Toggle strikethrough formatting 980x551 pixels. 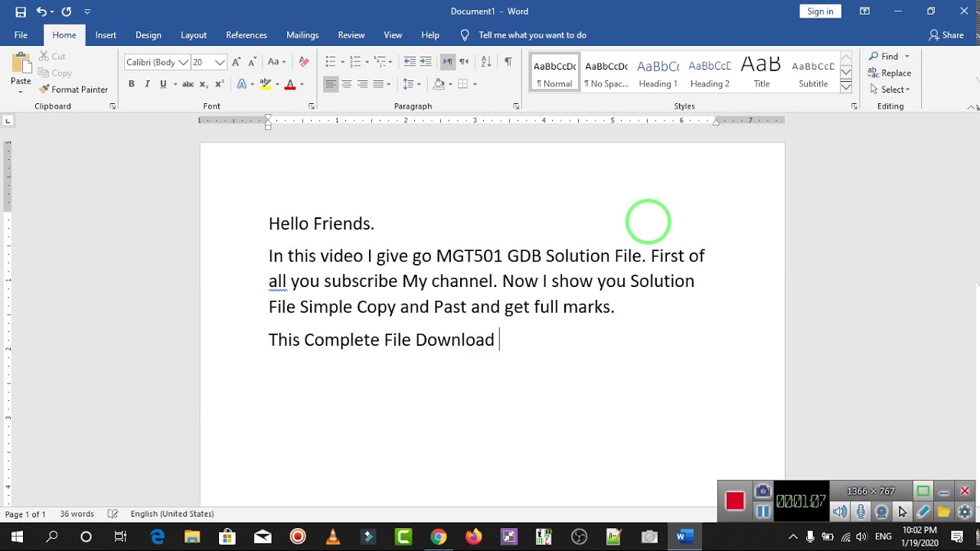click(188, 84)
